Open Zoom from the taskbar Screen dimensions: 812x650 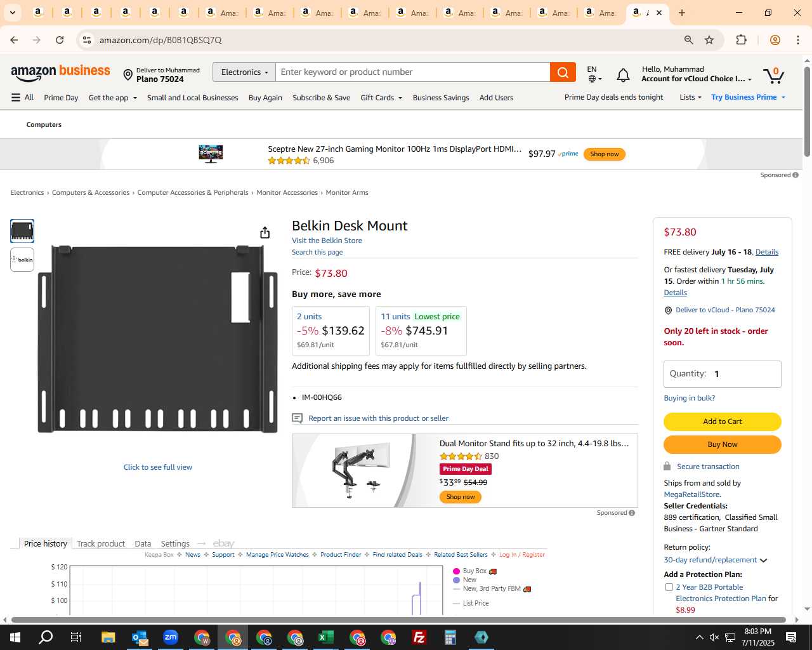[171, 637]
